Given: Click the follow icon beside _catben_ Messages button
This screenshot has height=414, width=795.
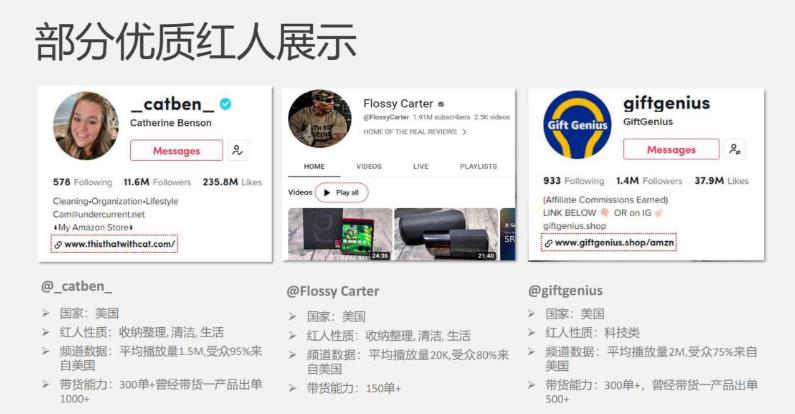Looking at the screenshot, I should tap(238, 150).
